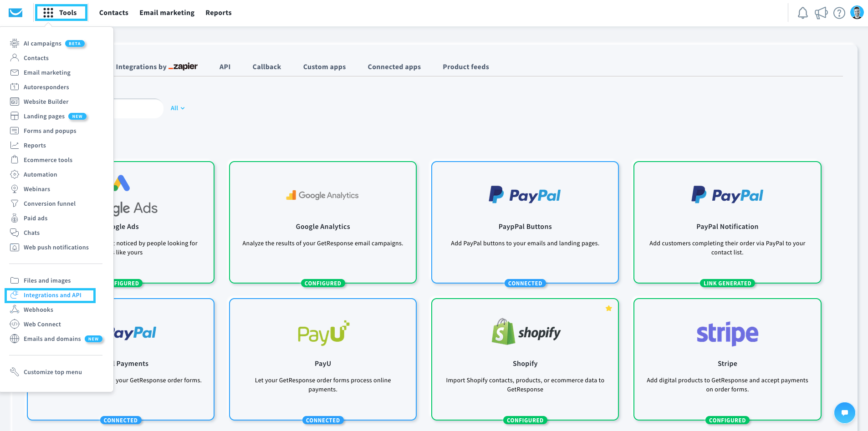The height and width of the screenshot is (431, 868).
Task: Open notifications bell icon
Action: [x=802, y=13]
